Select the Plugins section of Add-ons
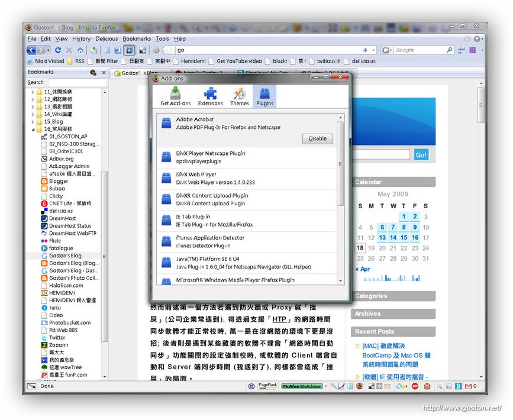This screenshot has width=513, height=420. point(264,96)
